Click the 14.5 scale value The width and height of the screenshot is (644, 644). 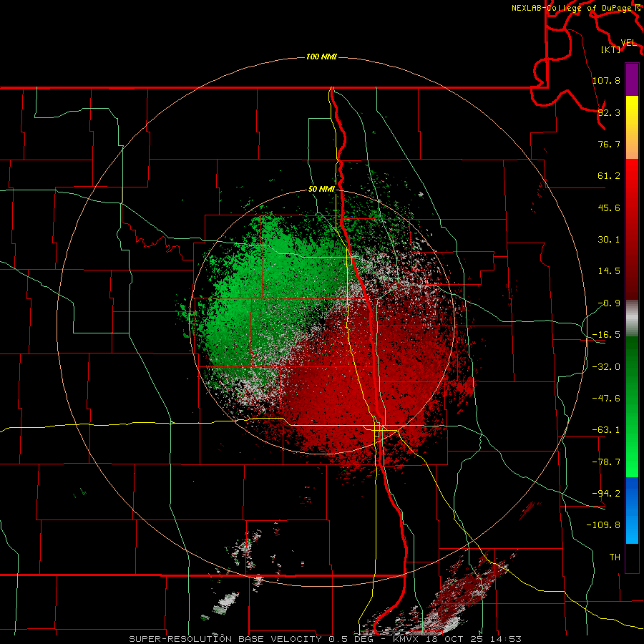point(609,271)
